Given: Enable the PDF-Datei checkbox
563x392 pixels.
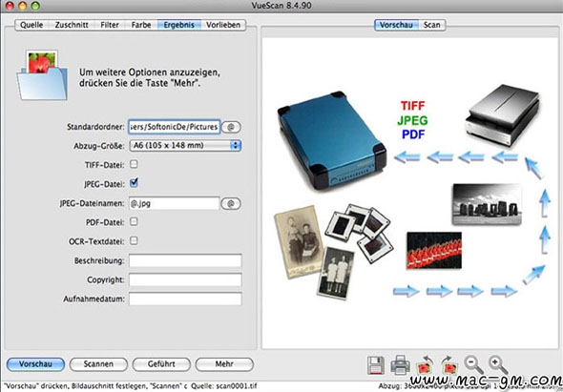Looking at the screenshot, I should click(134, 221).
